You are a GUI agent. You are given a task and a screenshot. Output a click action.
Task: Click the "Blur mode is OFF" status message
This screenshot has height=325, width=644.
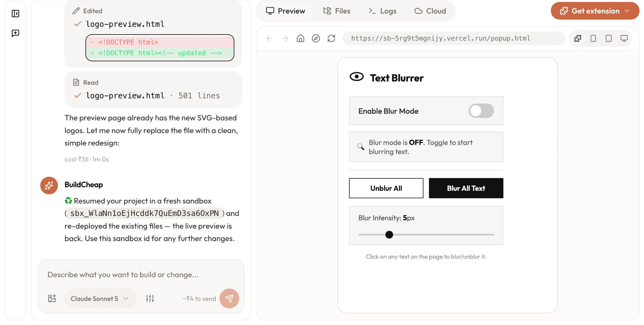(426, 147)
